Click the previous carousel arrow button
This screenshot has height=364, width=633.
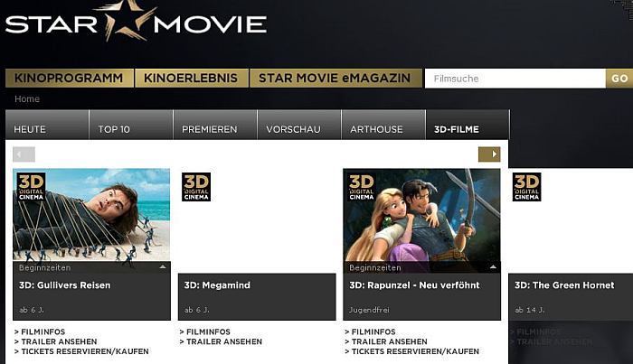(24, 154)
